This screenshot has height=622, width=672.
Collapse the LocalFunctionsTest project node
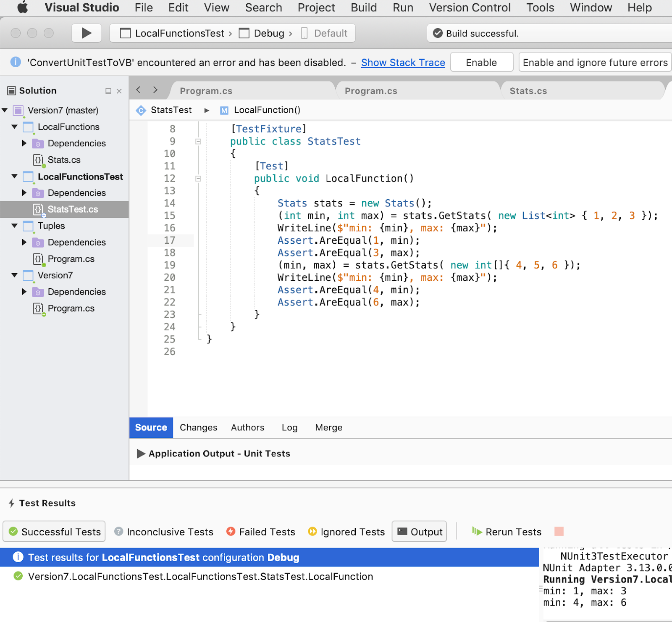(x=15, y=176)
